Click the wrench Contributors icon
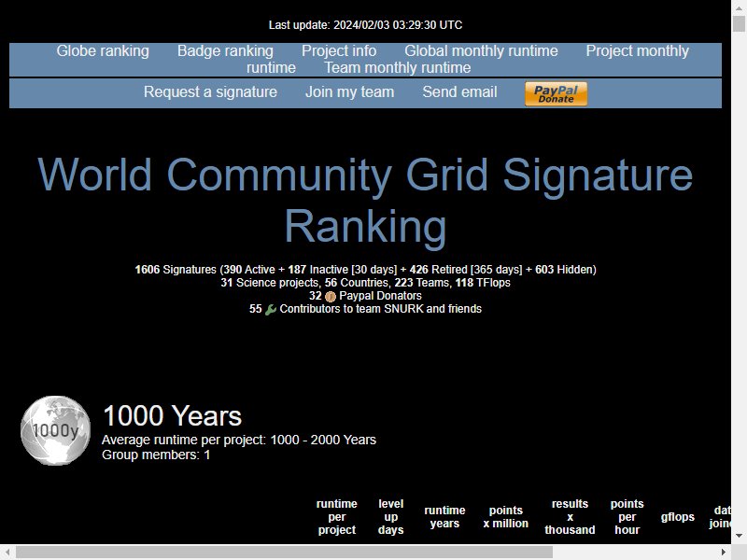Image resolution: width=747 pixels, height=560 pixels. pyautogui.click(x=271, y=310)
